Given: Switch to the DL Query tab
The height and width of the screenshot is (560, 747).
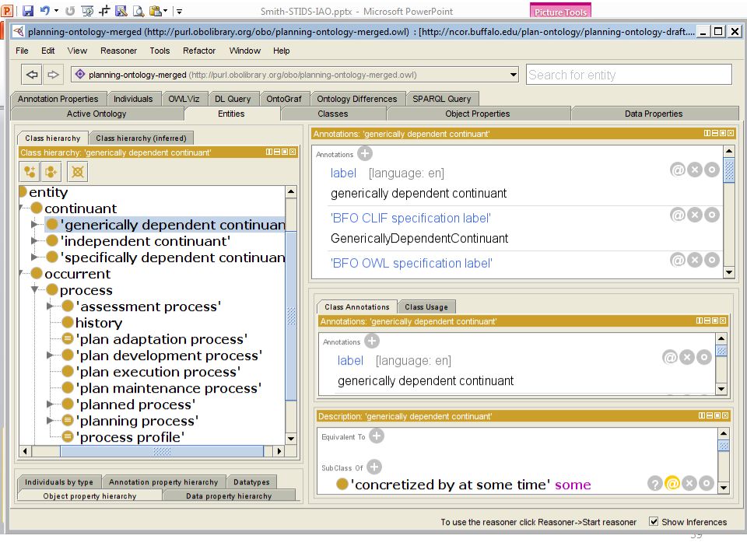Looking at the screenshot, I should tap(233, 99).
